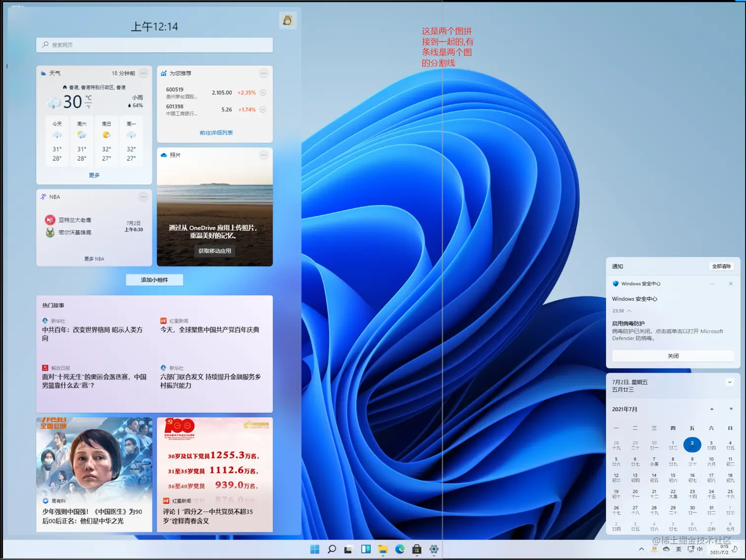Screen dimensions: 746x560
Task: Open Weather widget more options (…)
Action: [143, 73]
